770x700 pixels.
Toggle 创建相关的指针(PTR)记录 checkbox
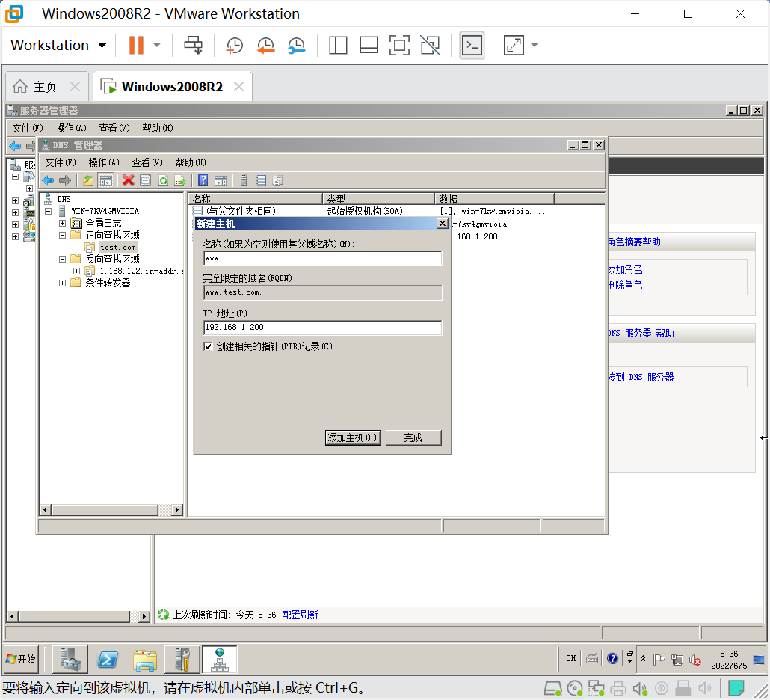(x=208, y=346)
